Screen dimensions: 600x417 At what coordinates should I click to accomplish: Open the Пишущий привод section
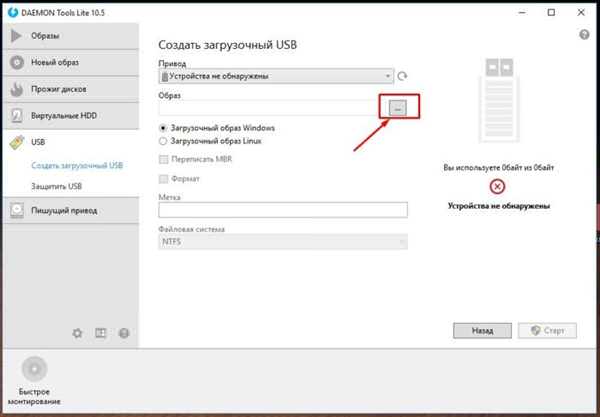tap(71, 210)
